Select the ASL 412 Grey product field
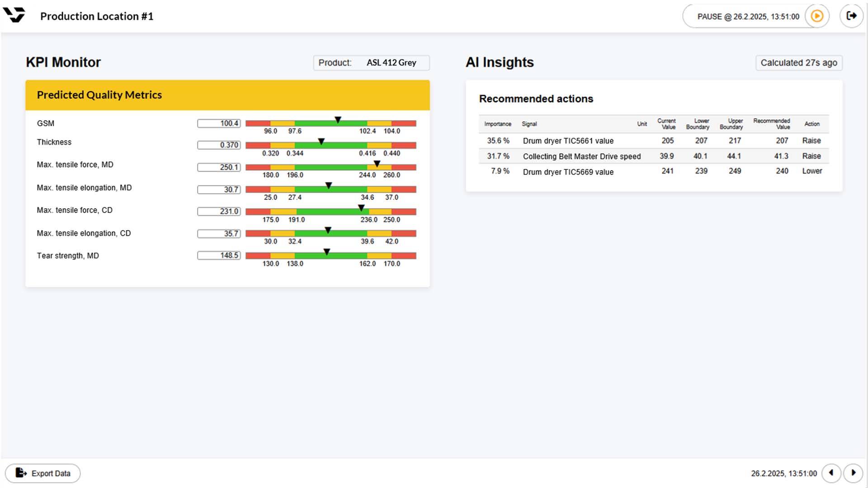The height and width of the screenshot is (488, 868). 391,63
